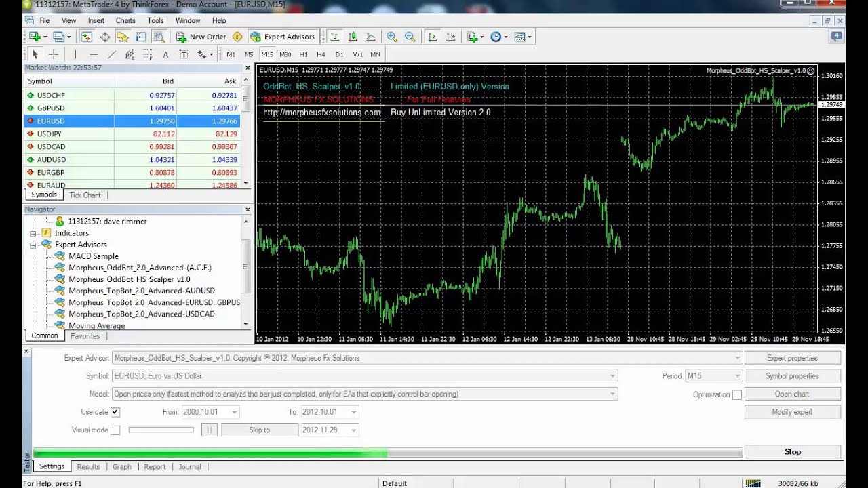This screenshot has height=488, width=868.
Task: Zoom out on the chart
Action: click(410, 37)
